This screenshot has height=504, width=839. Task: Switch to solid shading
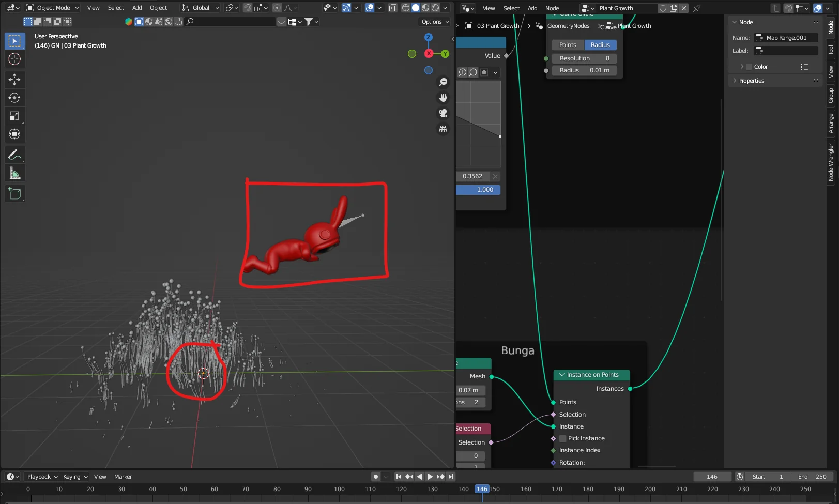click(416, 8)
